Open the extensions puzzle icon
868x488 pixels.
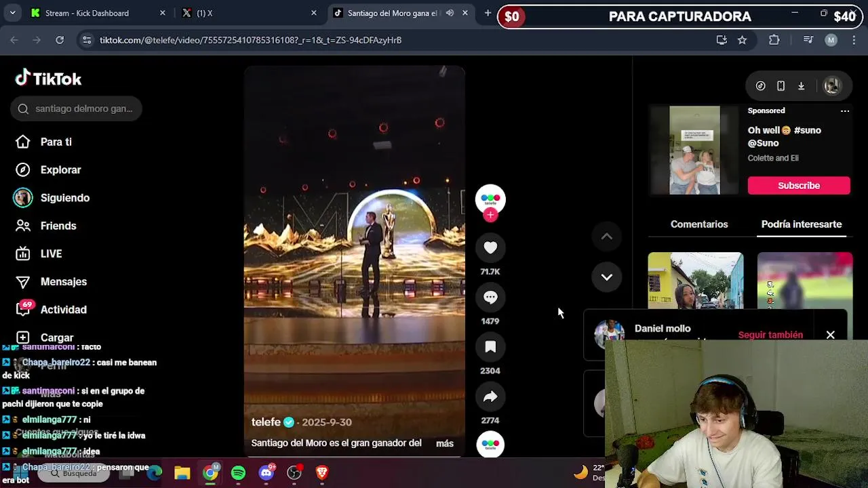(774, 40)
